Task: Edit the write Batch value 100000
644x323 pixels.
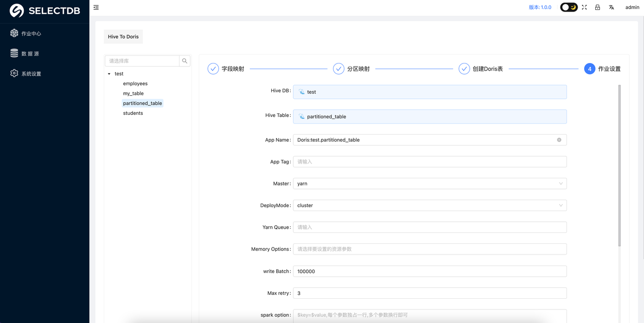Action: click(430, 271)
